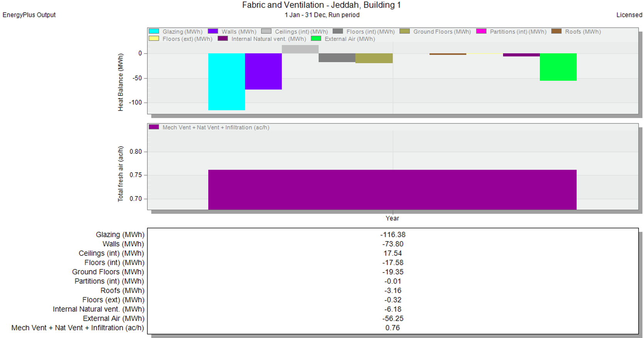Click the 'Heat Balance (MWh)' axis title
Viewport: 644px width, 338px height.
121,82
